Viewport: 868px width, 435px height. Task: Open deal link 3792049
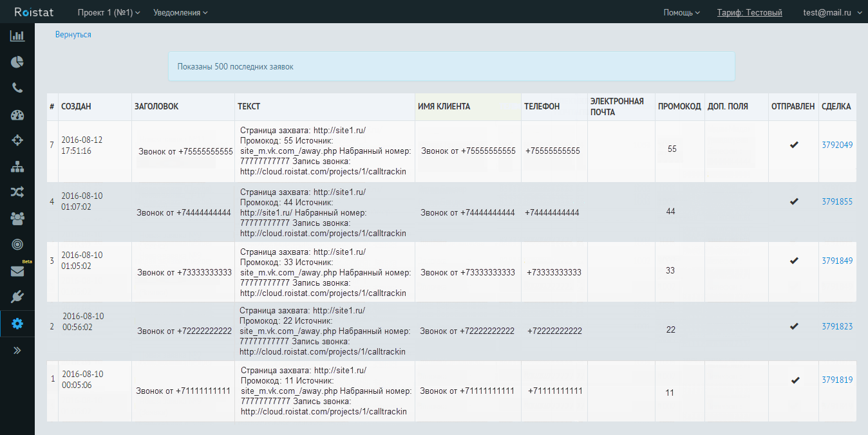[836, 145]
